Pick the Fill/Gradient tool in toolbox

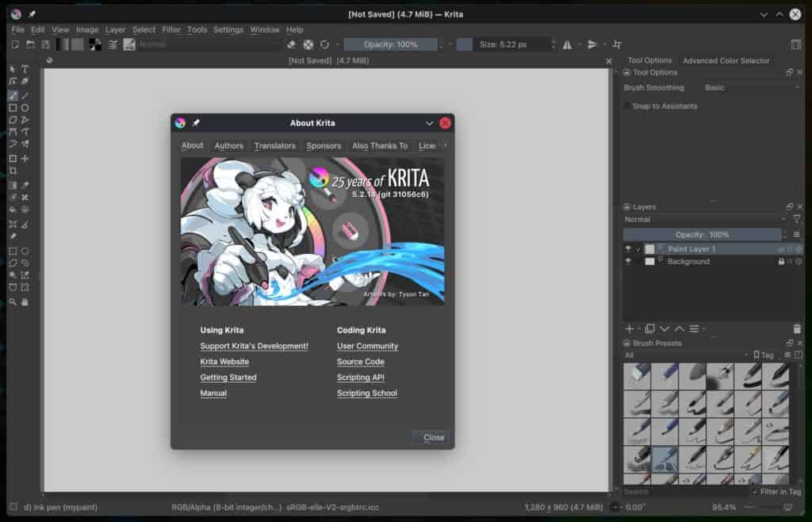click(13, 184)
